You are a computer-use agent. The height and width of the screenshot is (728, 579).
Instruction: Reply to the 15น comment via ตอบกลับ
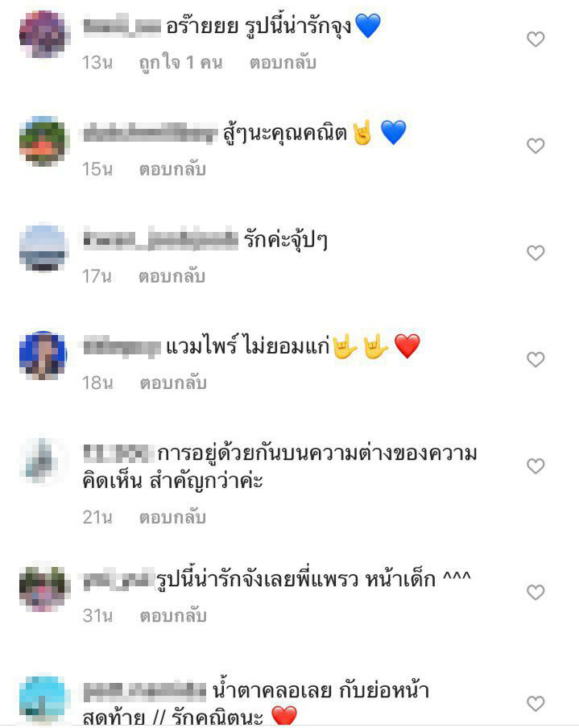172,169
